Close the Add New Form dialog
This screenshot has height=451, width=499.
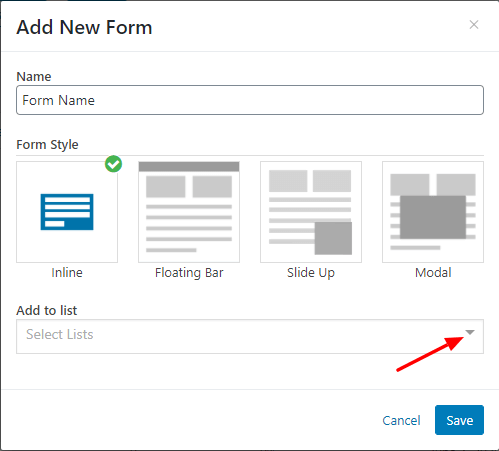click(x=474, y=25)
